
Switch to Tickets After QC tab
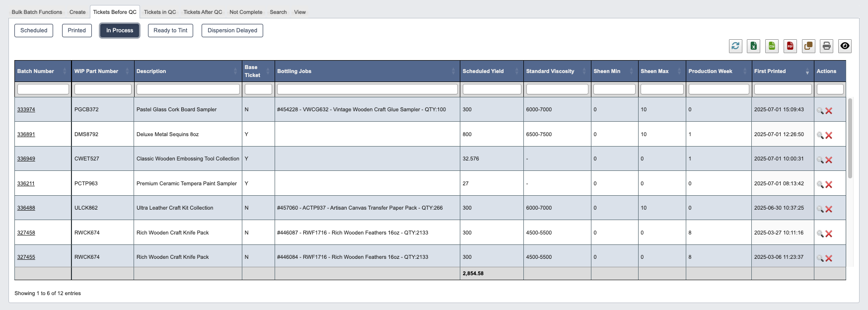tap(203, 12)
